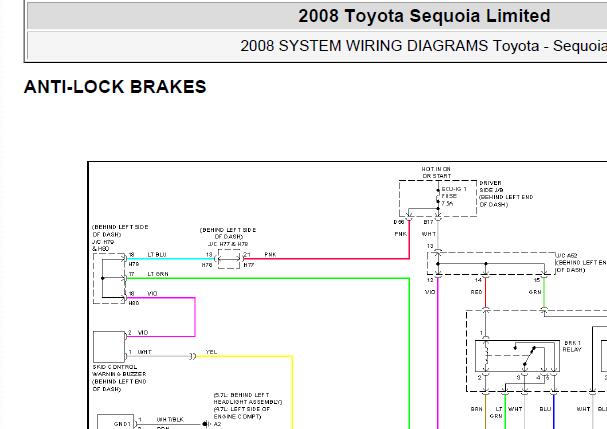This screenshot has height=429, width=607.
Task: Click the "WHT" label at buzzer pin 1
Action: [x=144, y=352]
